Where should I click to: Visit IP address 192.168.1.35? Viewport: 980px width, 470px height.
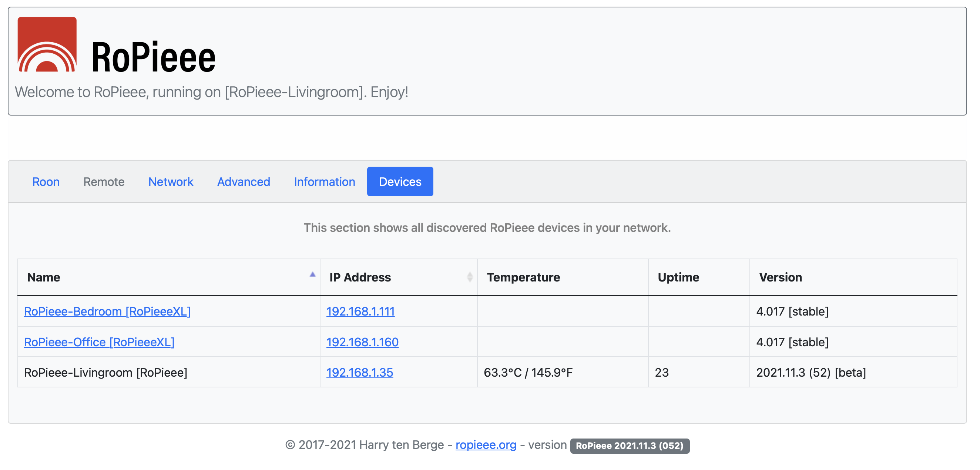[x=359, y=373]
